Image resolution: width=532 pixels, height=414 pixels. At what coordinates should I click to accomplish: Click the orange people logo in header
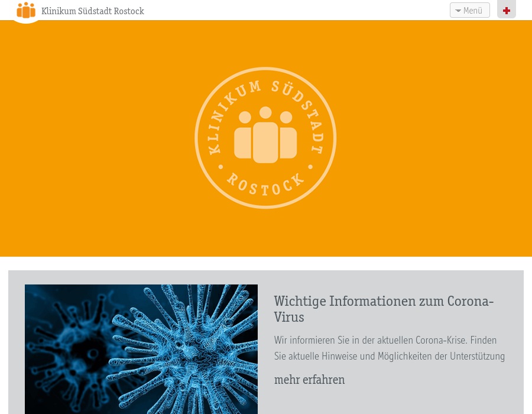(26, 11)
